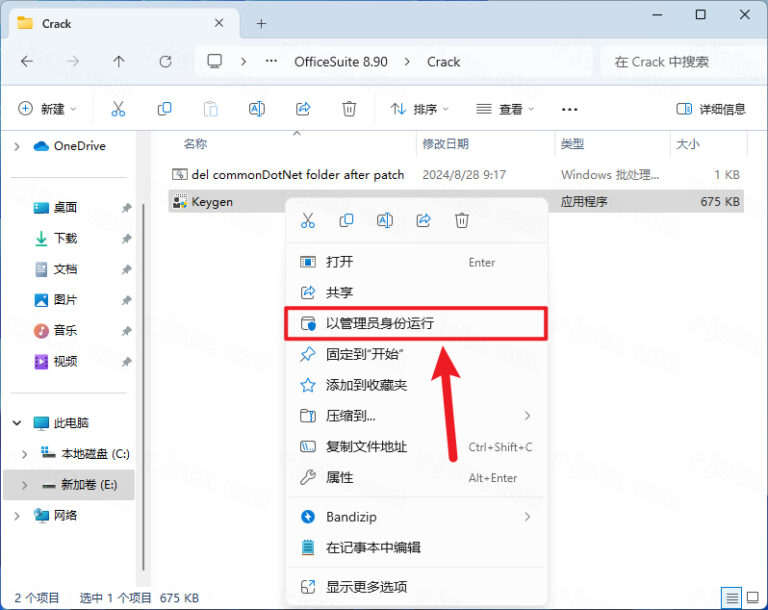The image size is (768, 610).
Task: Expand the 本地磁盘 (C:) tree node
Action: point(24,454)
